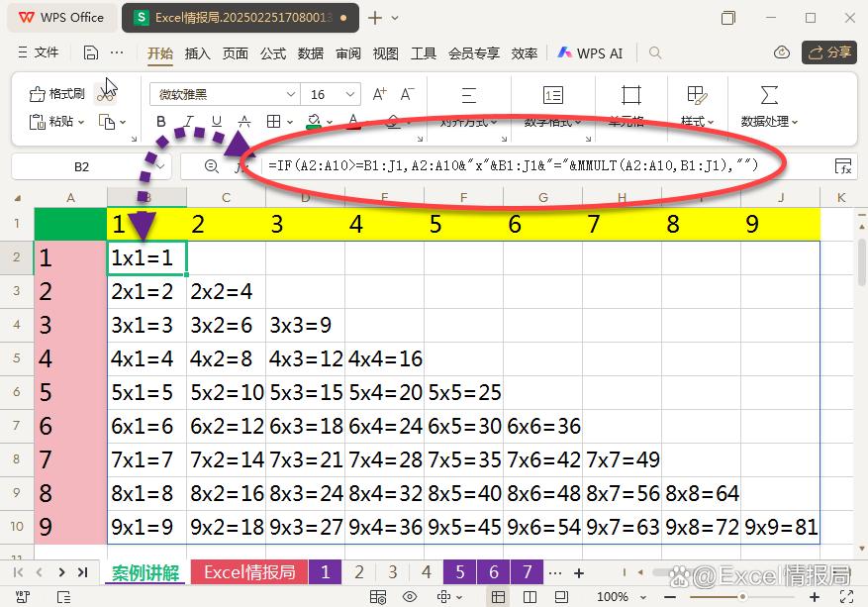Enable strikethrough formatting
The height and width of the screenshot is (607, 868).
click(x=243, y=119)
